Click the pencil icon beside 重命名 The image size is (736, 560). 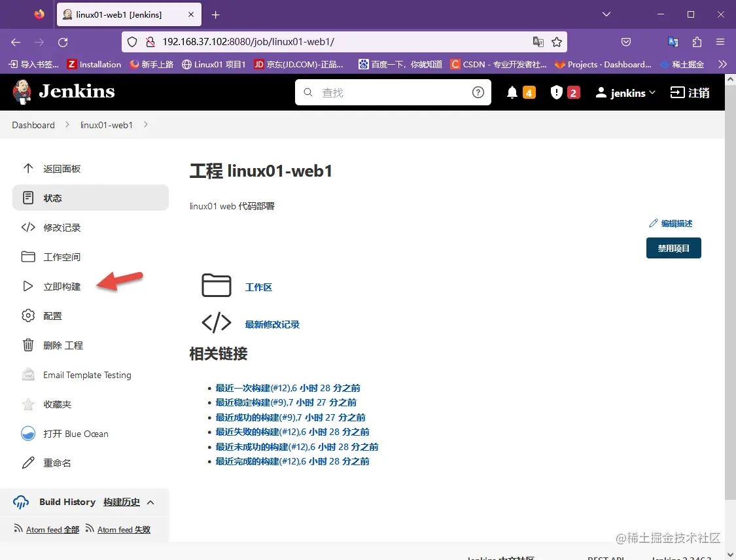pyautogui.click(x=28, y=463)
